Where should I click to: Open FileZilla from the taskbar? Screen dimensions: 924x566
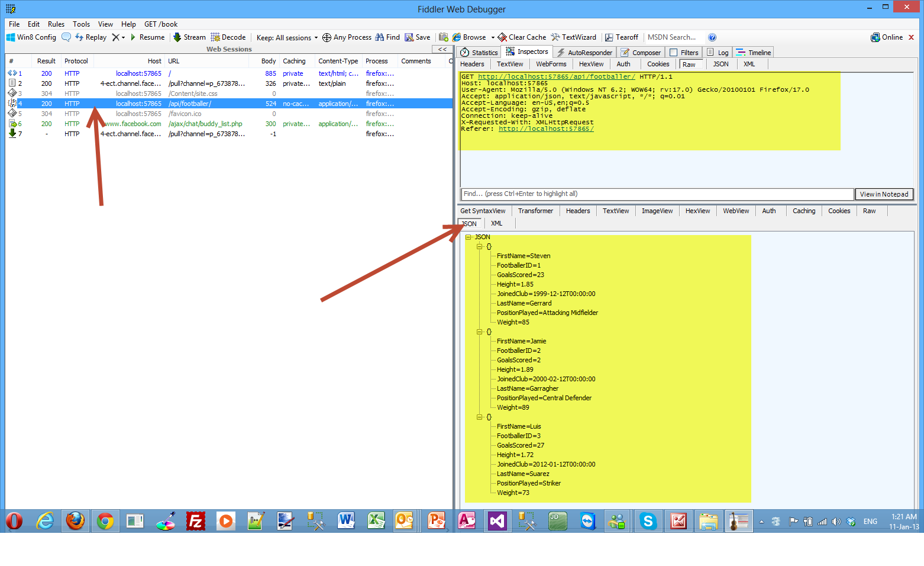[195, 521]
